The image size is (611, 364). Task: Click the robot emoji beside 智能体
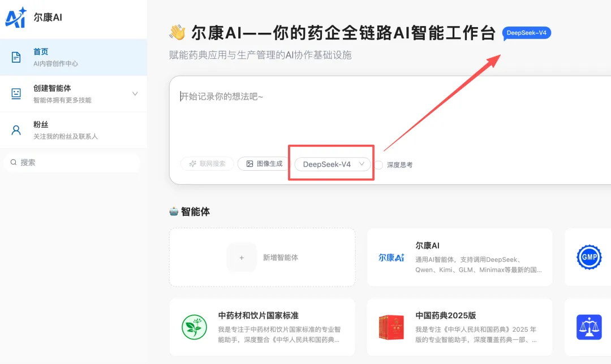pyautogui.click(x=174, y=211)
